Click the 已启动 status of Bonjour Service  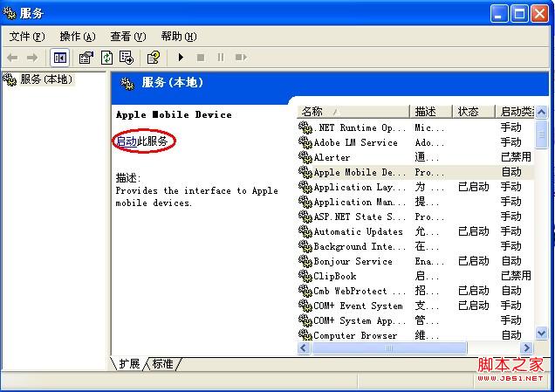click(473, 261)
